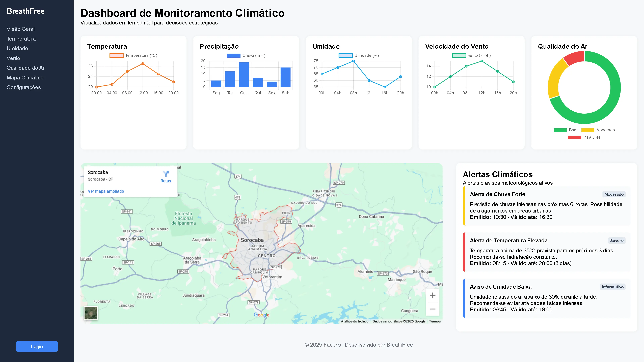The width and height of the screenshot is (644, 362).
Task: Go to Qualidade do Ar menu item
Action: pyautogui.click(x=26, y=68)
